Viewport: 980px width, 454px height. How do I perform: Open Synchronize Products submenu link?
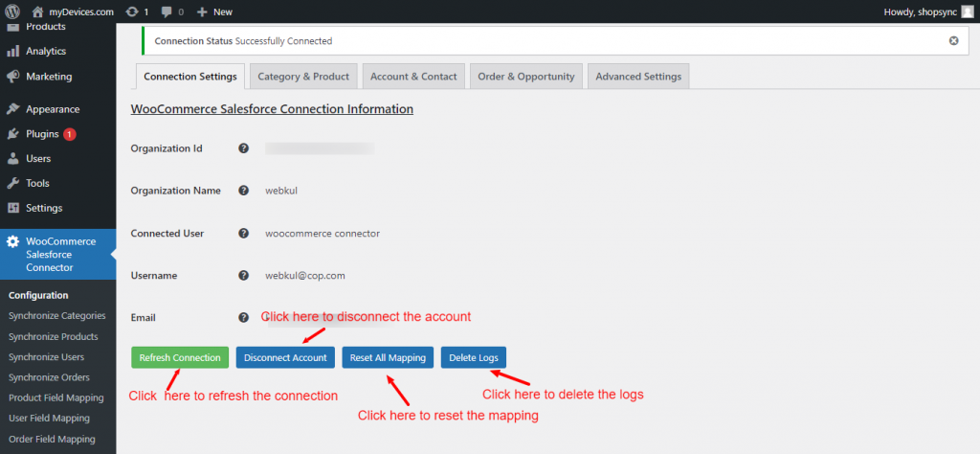(x=53, y=336)
